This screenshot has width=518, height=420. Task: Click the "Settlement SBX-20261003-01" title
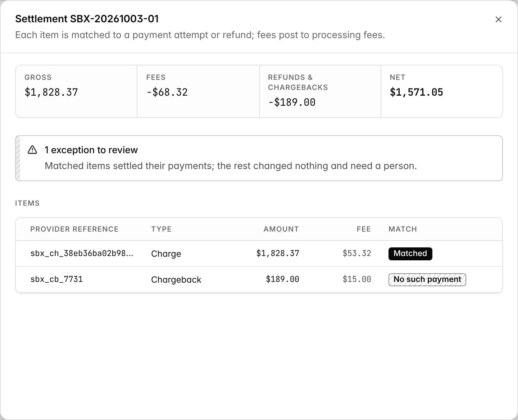click(x=87, y=19)
